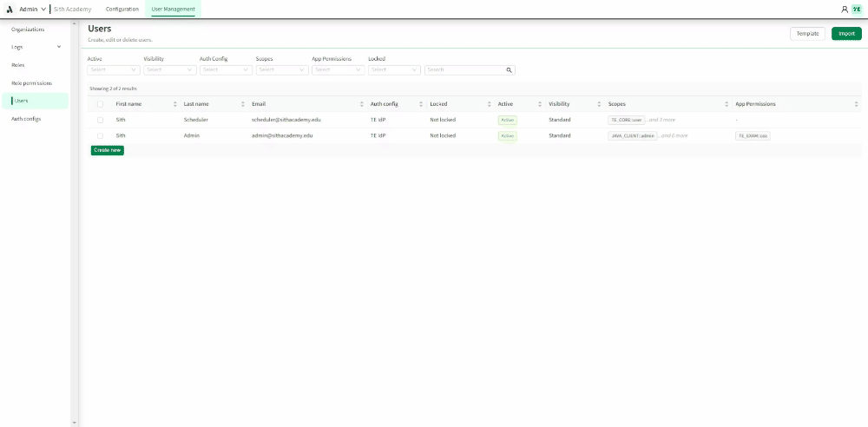868x427 pixels.
Task: Click the Active badge in Admin row
Action: (507, 135)
